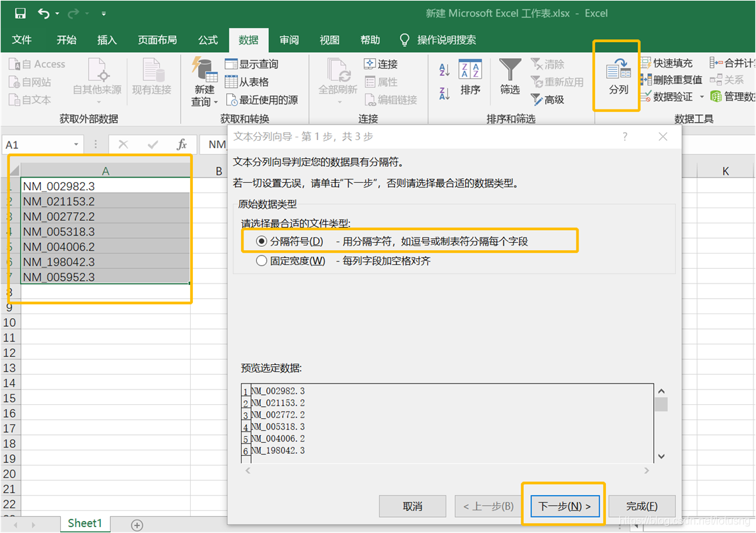Click the insert function fx icon

[x=181, y=145]
